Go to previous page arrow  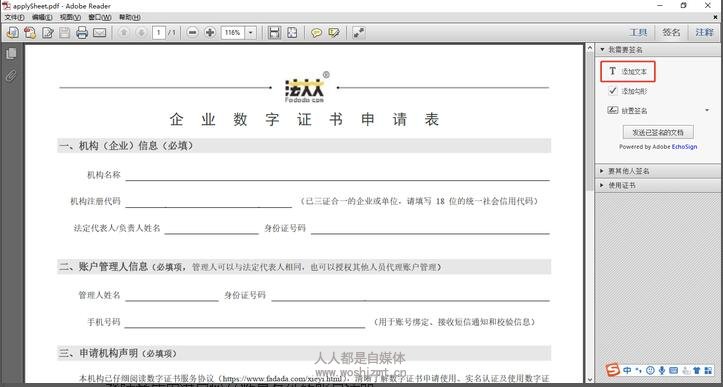124,33
